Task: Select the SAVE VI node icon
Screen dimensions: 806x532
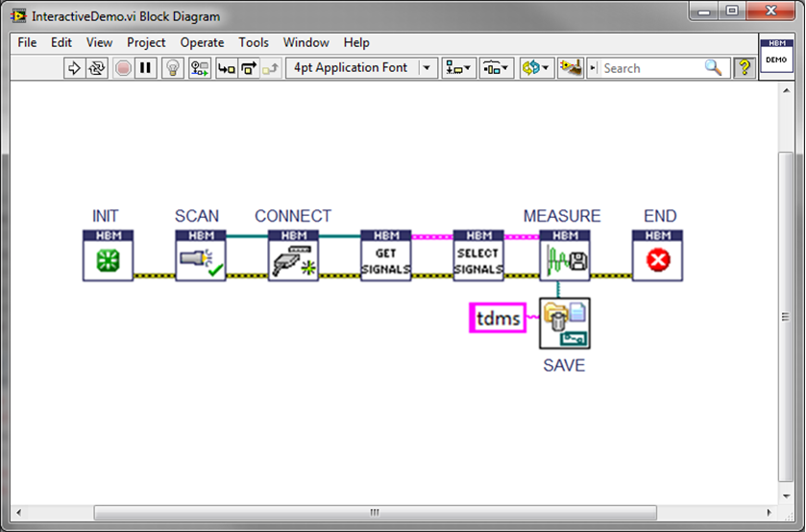Action: click(x=565, y=323)
